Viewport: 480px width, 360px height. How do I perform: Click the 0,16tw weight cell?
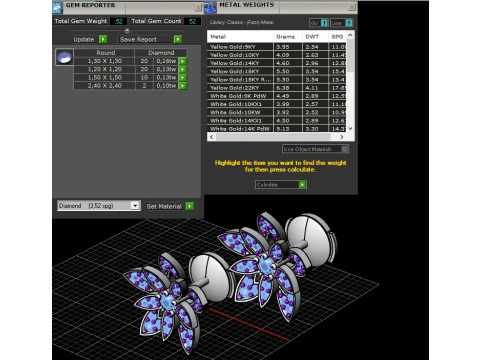166,61
